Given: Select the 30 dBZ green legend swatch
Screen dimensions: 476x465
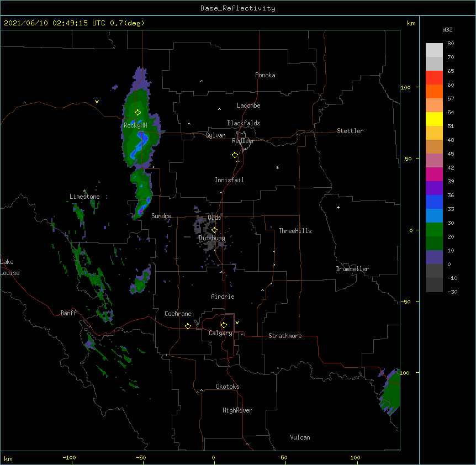Looking at the screenshot, I should pyautogui.click(x=434, y=230).
